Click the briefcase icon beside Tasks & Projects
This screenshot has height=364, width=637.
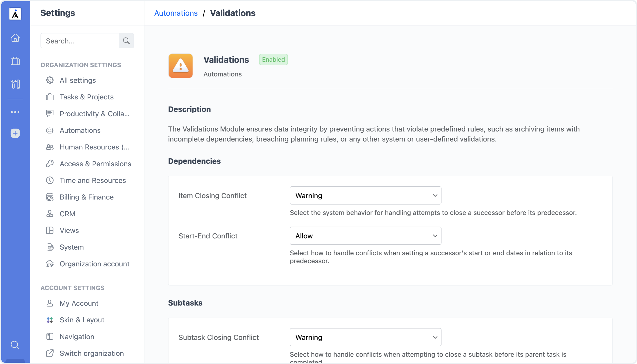click(50, 97)
